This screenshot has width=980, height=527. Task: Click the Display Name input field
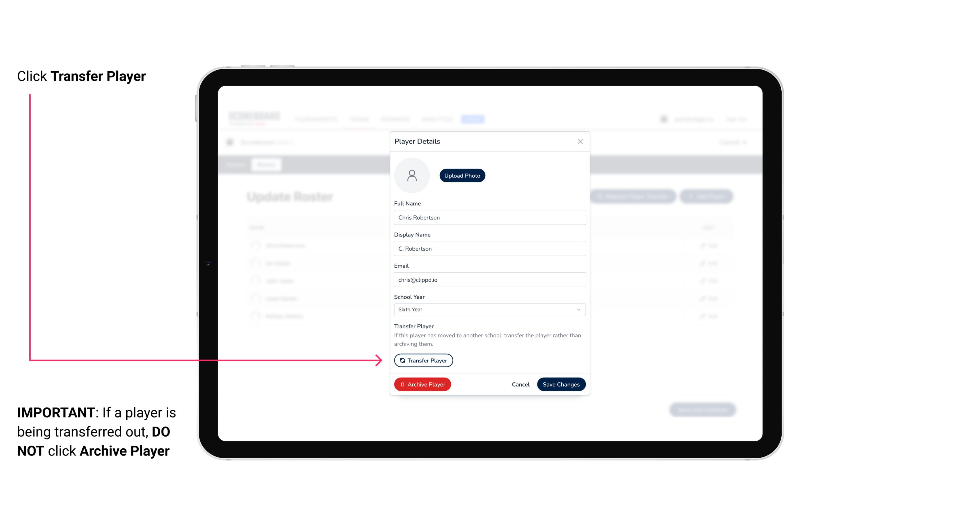click(x=489, y=248)
